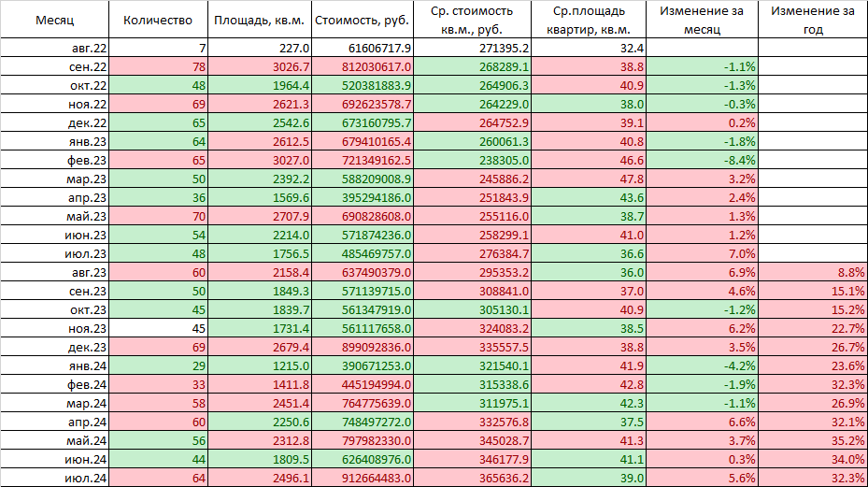Image resolution: width=868 pixels, height=487 pixels.
Task: Click the month cell 'сен.22'
Action: point(55,66)
